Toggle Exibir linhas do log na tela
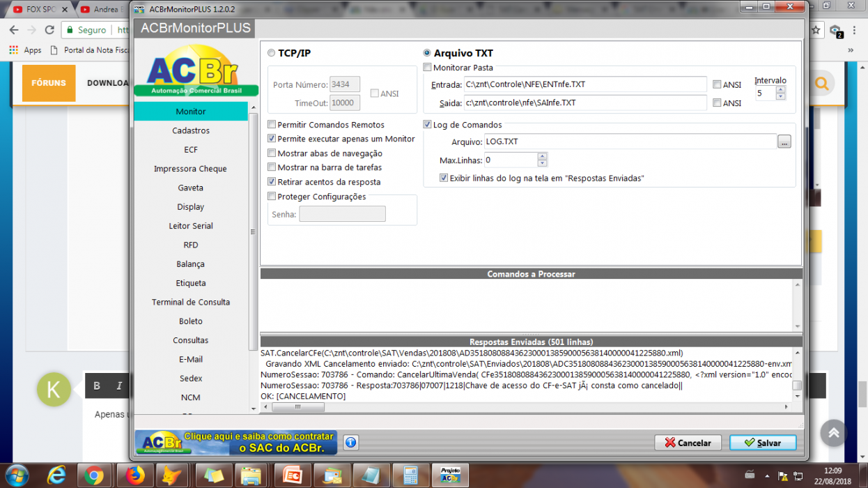Screen dimensions: 868x488 (x=444, y=178)
